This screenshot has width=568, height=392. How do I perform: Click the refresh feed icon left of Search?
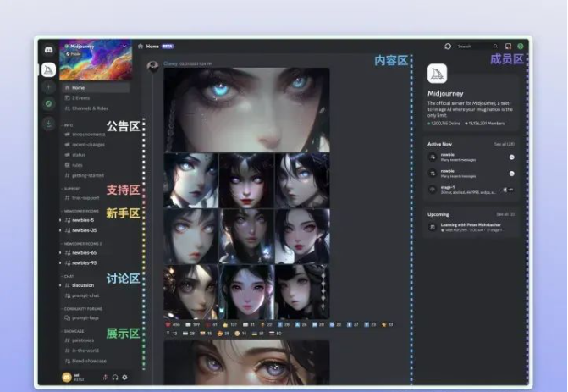point(448,46)
